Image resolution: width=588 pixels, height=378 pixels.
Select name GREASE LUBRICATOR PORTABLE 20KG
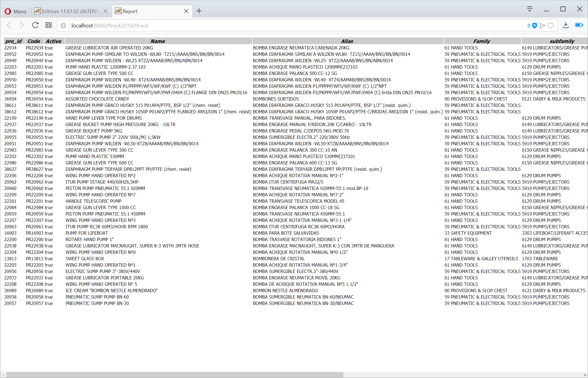coord(105,278)
